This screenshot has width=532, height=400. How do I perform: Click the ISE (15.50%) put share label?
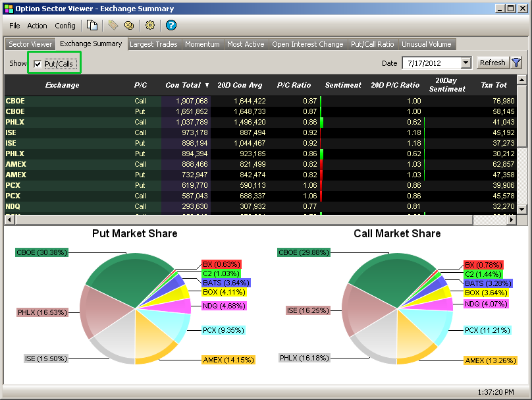(x=46, y=358)
